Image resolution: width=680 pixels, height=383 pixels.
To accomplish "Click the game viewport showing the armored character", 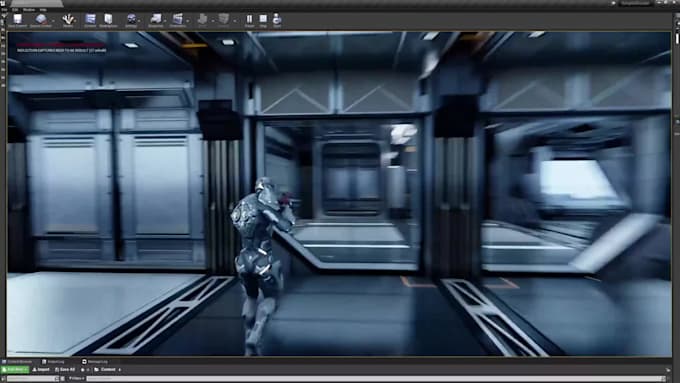I will (x=339, y=194).
